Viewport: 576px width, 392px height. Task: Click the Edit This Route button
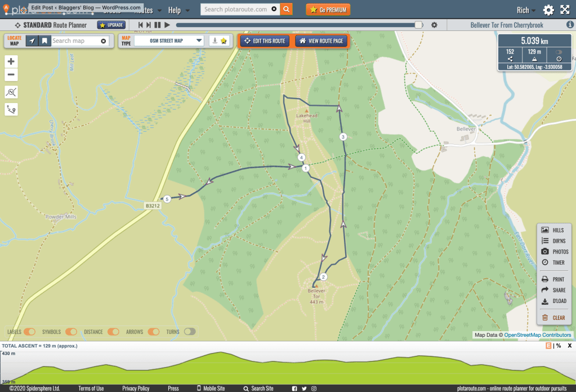tap(265, 41)
